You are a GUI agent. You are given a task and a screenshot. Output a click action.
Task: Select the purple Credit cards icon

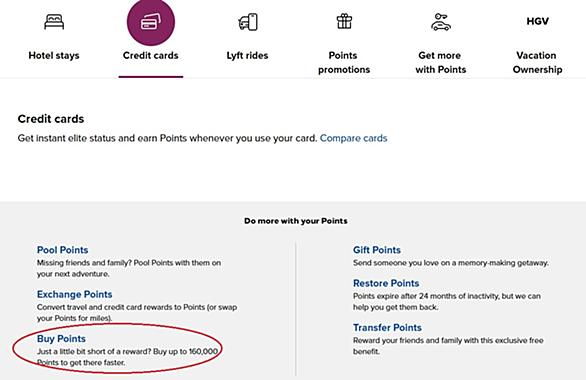[151, 22]
